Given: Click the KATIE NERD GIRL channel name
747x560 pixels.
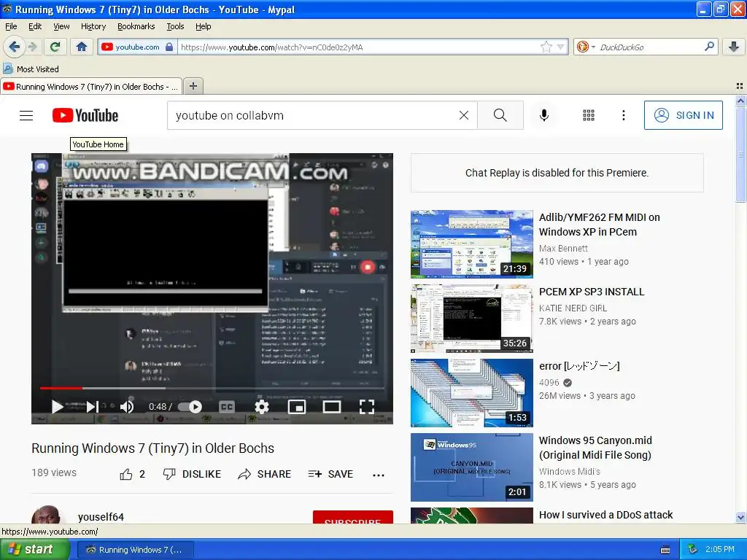Looking at the screenshot, I should (573, 308).
